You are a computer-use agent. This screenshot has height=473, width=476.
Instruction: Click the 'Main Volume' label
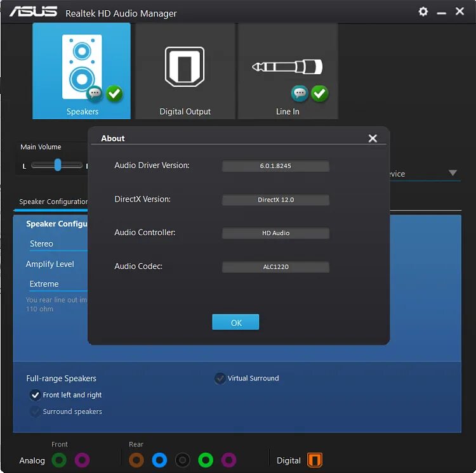tap(41, 147)
